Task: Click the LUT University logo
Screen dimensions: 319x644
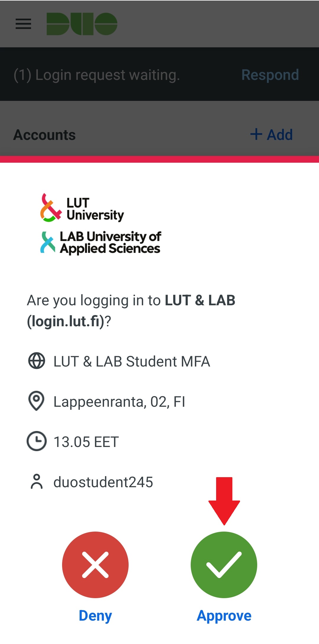Action: tap(82, 208)
